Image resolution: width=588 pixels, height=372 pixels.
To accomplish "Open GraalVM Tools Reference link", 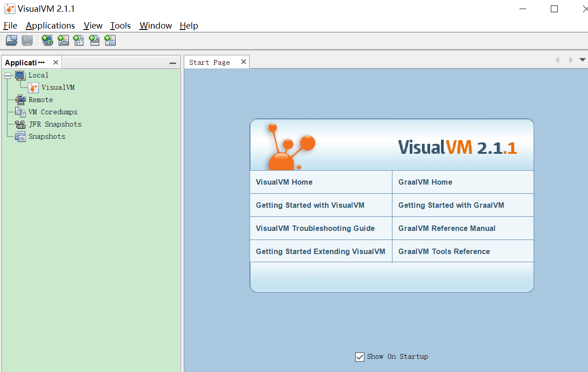I will (x=444, y=251).
